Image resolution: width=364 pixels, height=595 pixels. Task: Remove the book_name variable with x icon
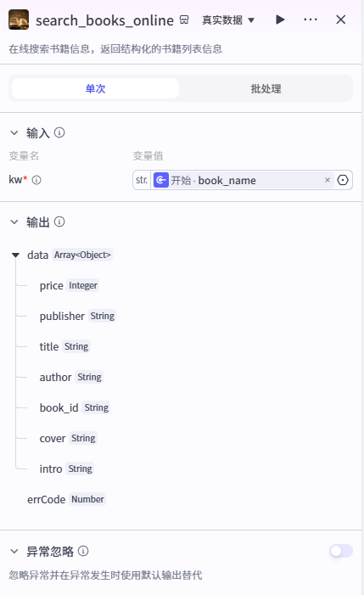(328, 180)
